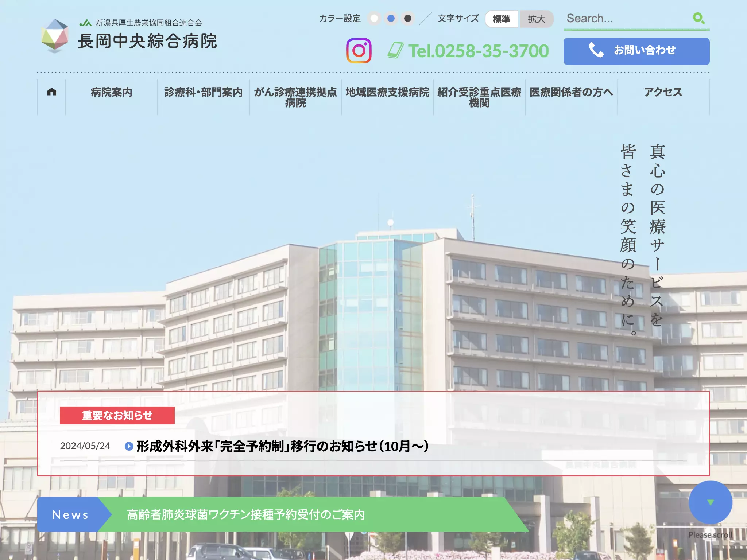Click the お問い合わせ contact button
Screen dimensions: 747x560
tap(636, 51)
